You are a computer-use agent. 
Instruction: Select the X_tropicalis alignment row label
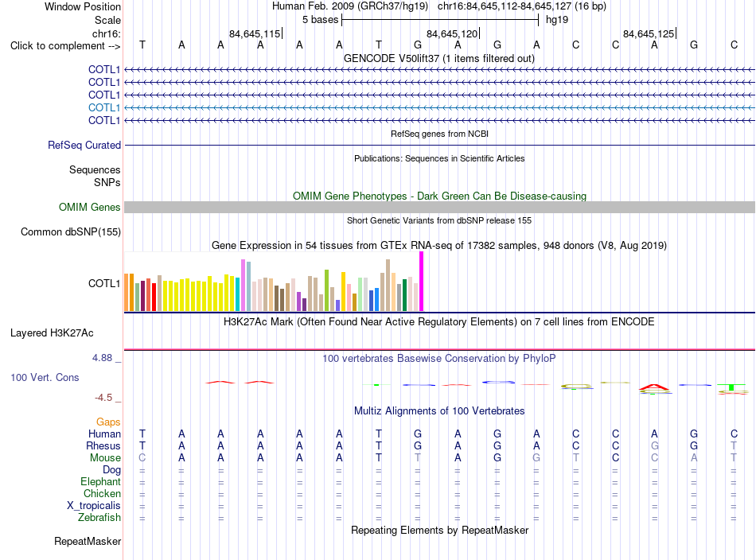94,506
